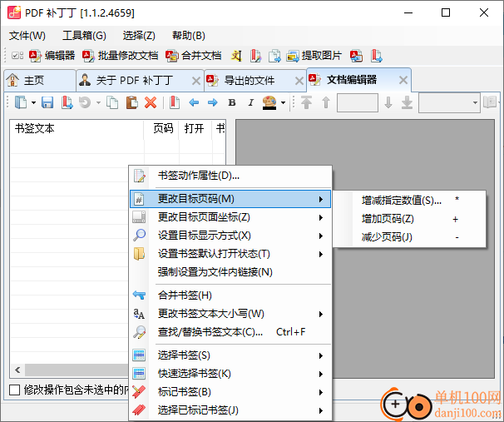
Task: Click the save-as export icon in editor toolbar
Action: pyautogui.click(x=67, y=102)
